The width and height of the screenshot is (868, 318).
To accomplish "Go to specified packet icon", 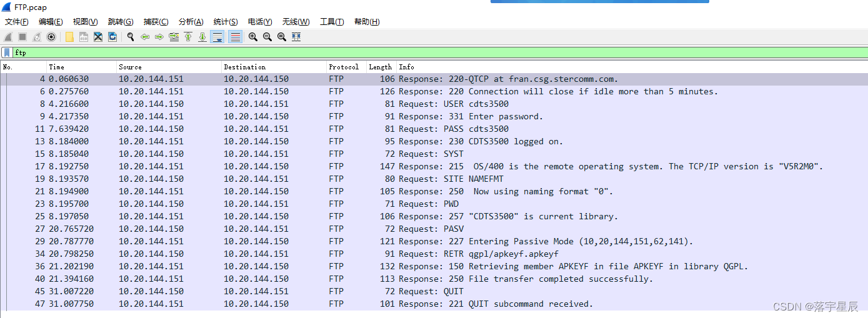I will 174,37.
